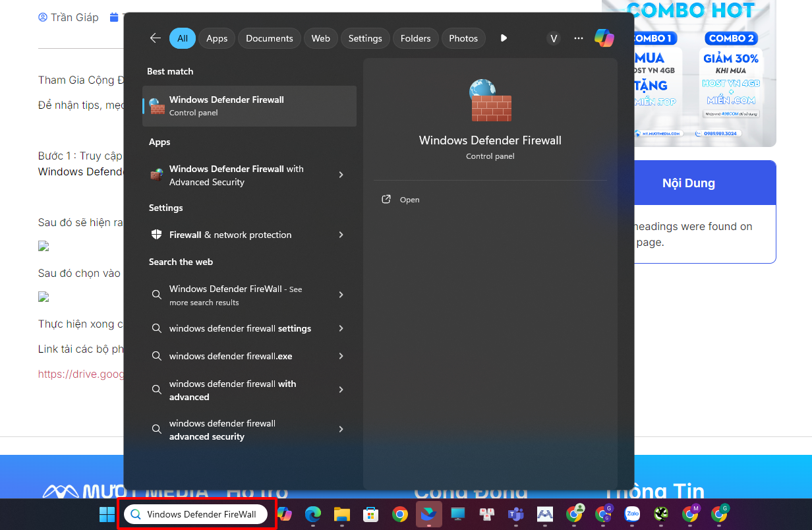
Task: Open Copilot from the search panel header
Action: pos(604,38)
